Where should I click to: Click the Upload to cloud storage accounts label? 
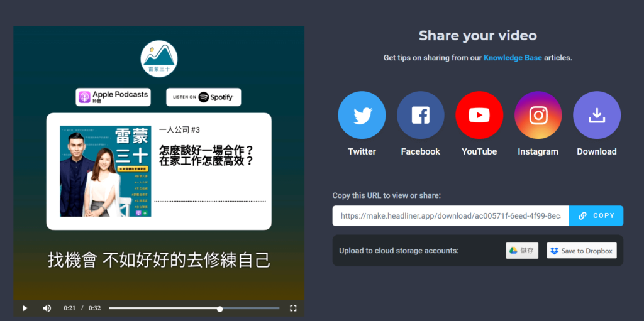(399, 251)
